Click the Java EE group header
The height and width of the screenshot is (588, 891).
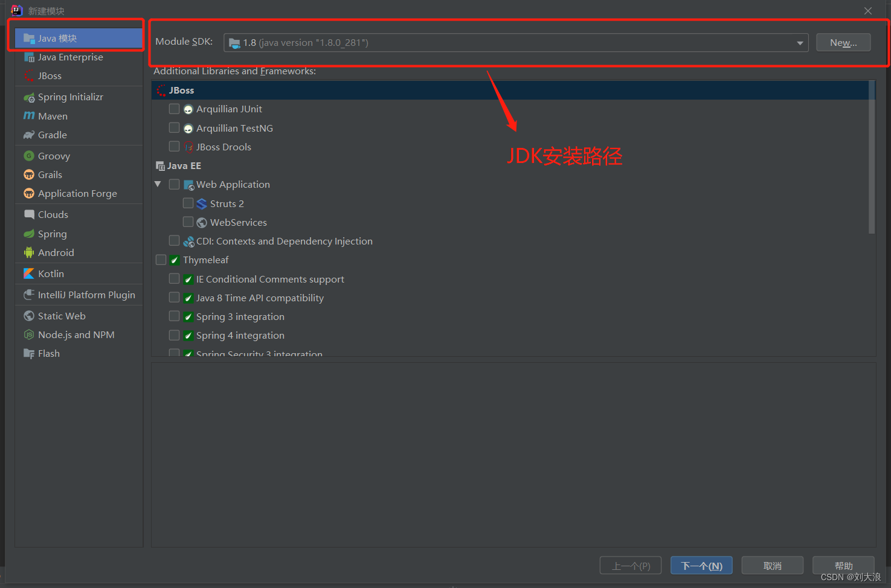coord(184,166)
